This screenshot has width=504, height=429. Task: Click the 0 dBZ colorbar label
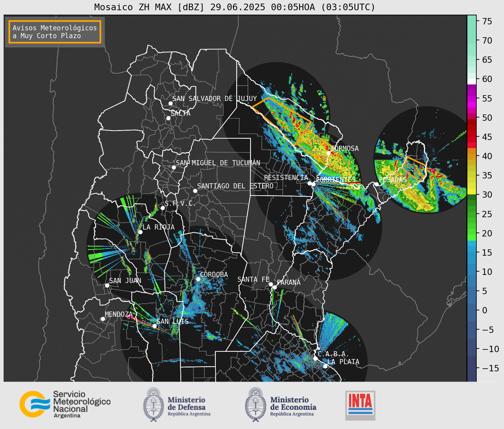coord(485,310)
